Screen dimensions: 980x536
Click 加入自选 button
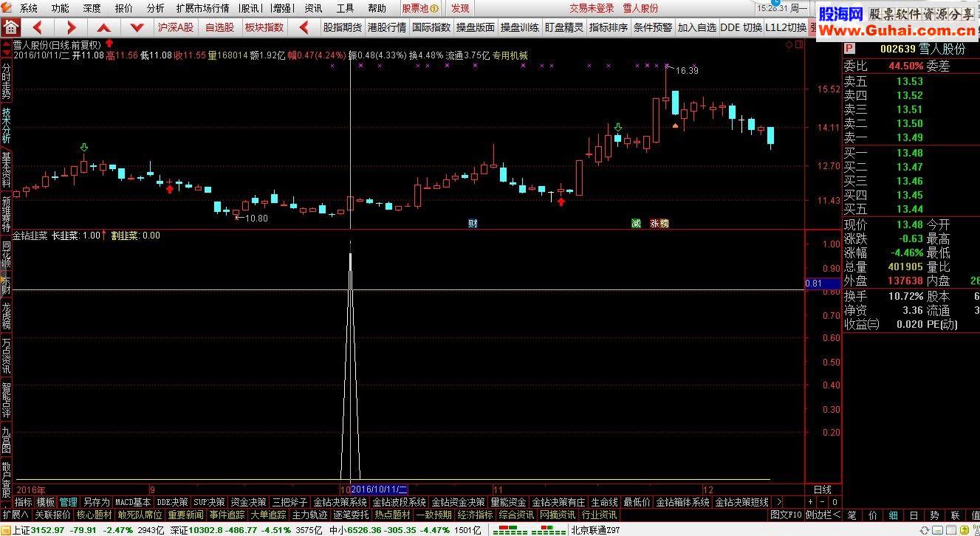[x=697, y=27]
